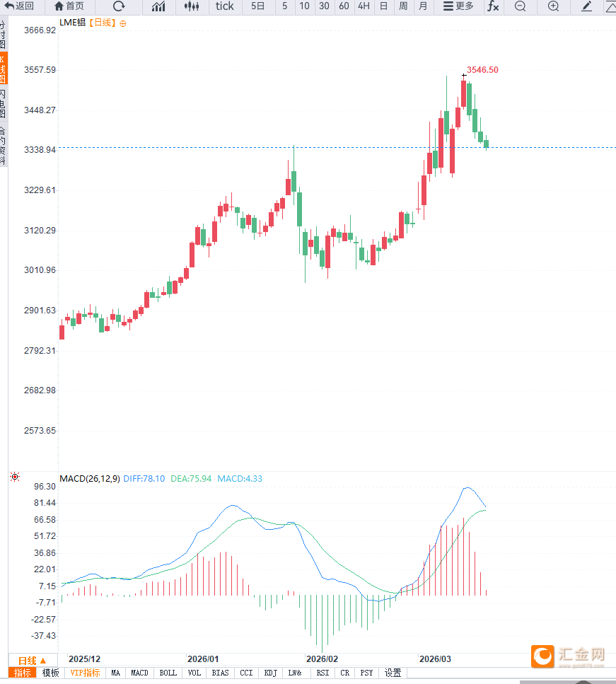
Task: Select the candlestick chart type icon
Action: click(192, 6)
